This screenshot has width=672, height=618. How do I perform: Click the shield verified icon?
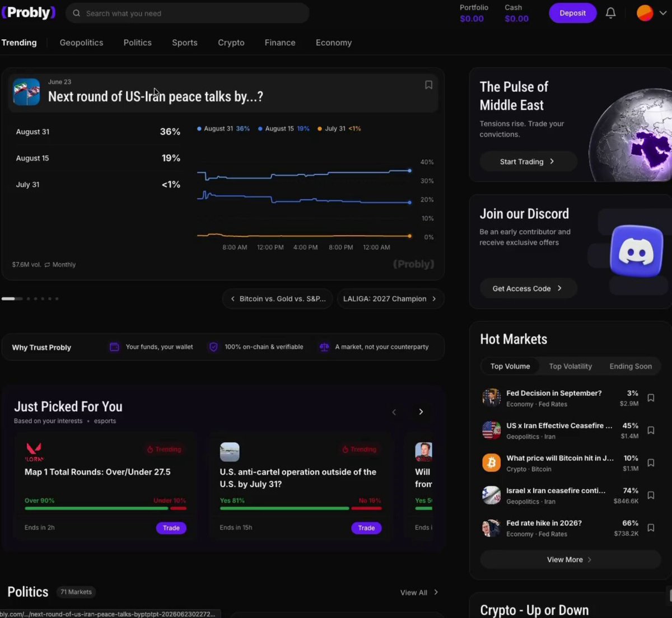213,347
